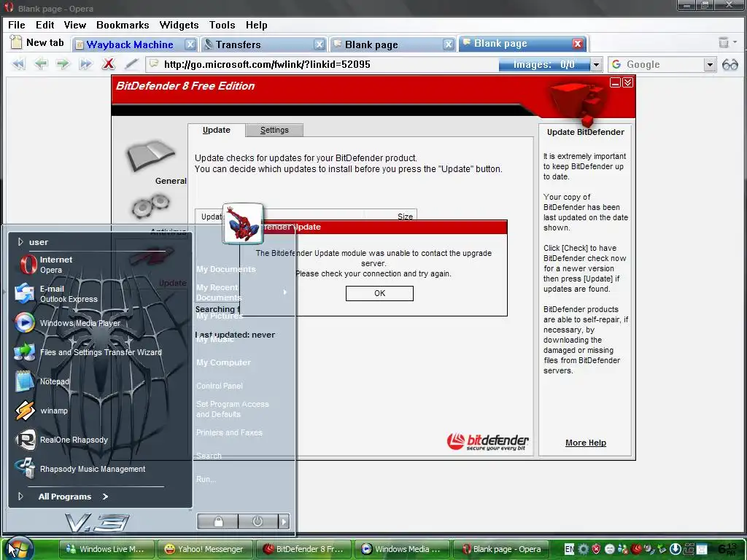This screenshot has width=747, height=560.
Task: Close the Transfers tab
Action: point(320,44)
